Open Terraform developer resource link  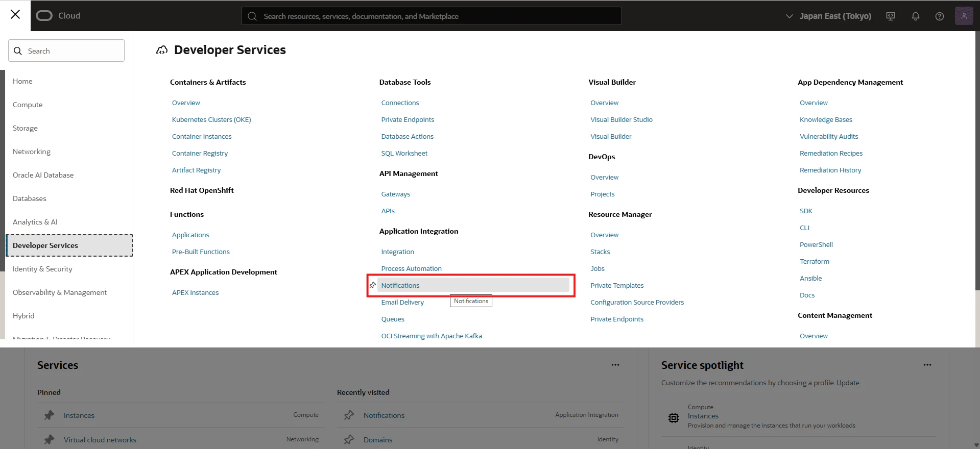(815, 261)
